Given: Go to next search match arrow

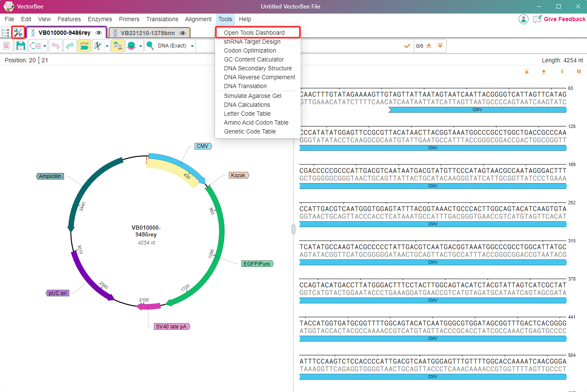Looking at the screenshot, I should (440, 46).
